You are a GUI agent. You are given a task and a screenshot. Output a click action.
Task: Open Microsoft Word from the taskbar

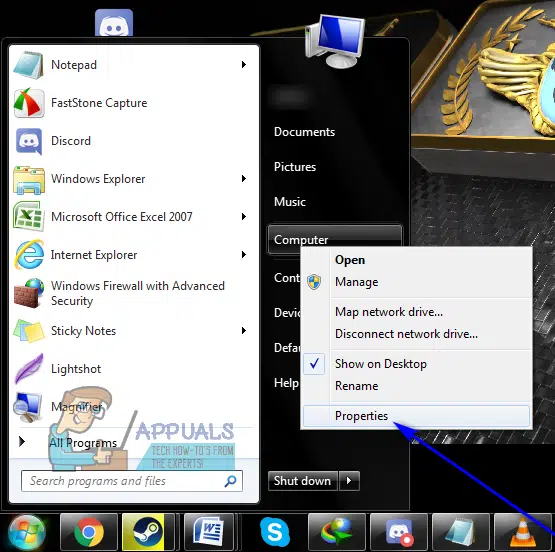tap(209, 532)
